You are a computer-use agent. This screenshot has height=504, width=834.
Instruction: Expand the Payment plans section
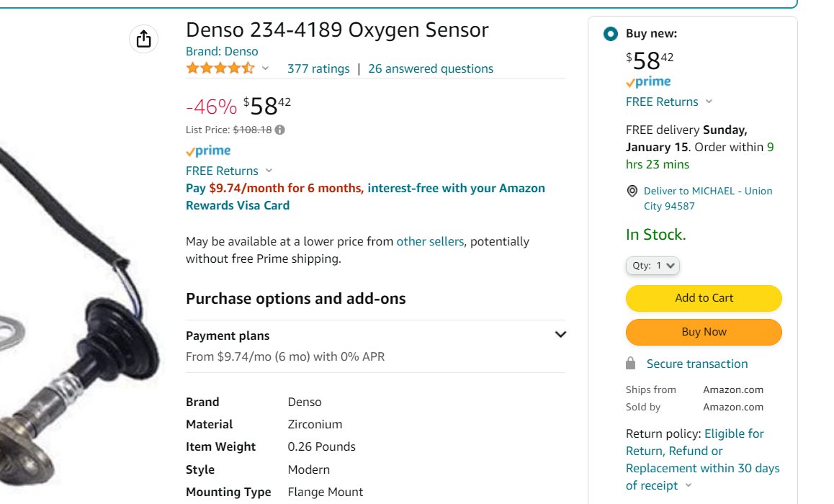click(375, 346)
